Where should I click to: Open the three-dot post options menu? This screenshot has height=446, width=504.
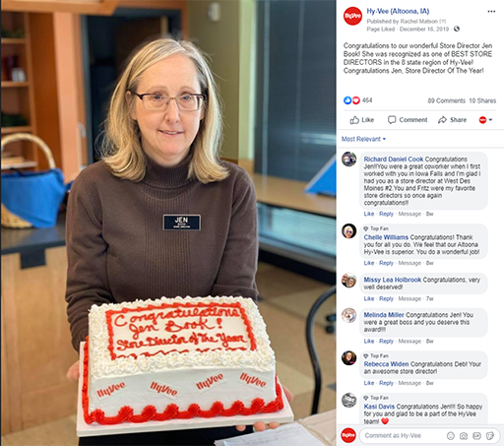(491, 12)
